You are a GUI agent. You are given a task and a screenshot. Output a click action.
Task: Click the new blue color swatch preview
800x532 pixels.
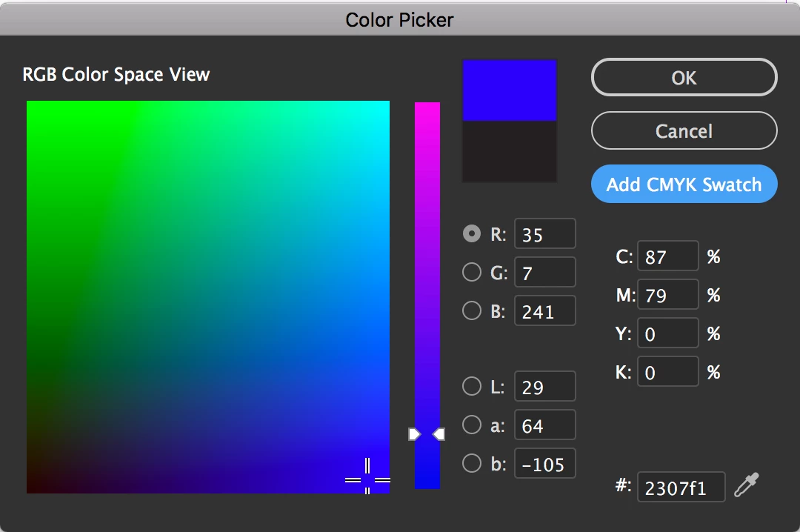coord(509,90)
